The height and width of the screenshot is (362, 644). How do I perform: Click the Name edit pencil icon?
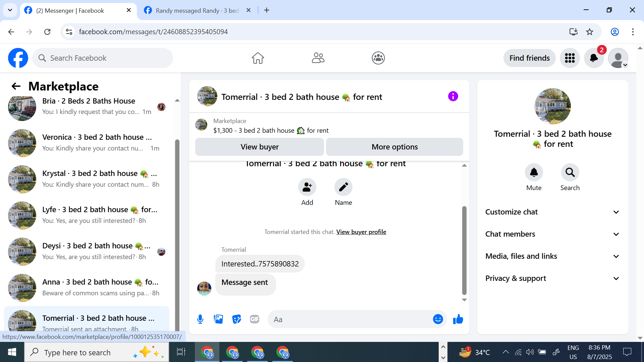(x=343, y=187)
